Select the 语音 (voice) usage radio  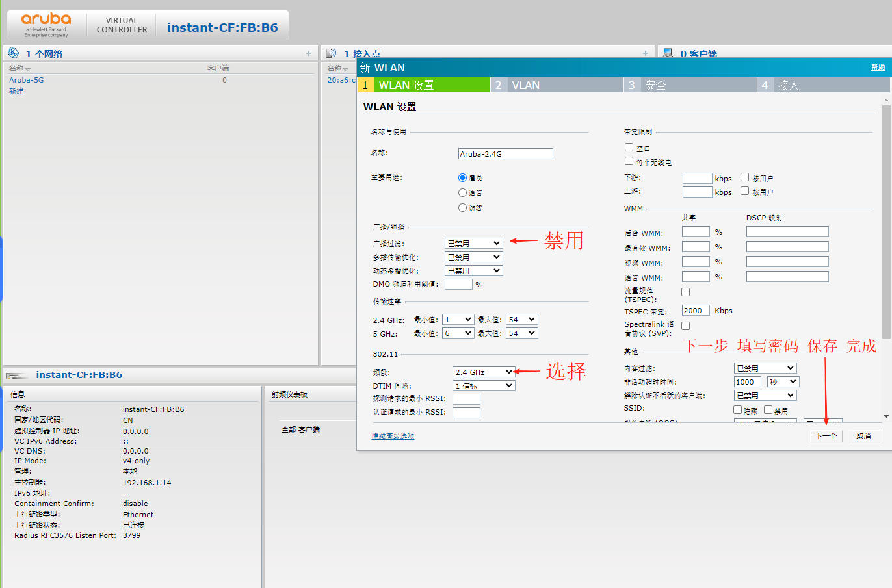point(462,192)
